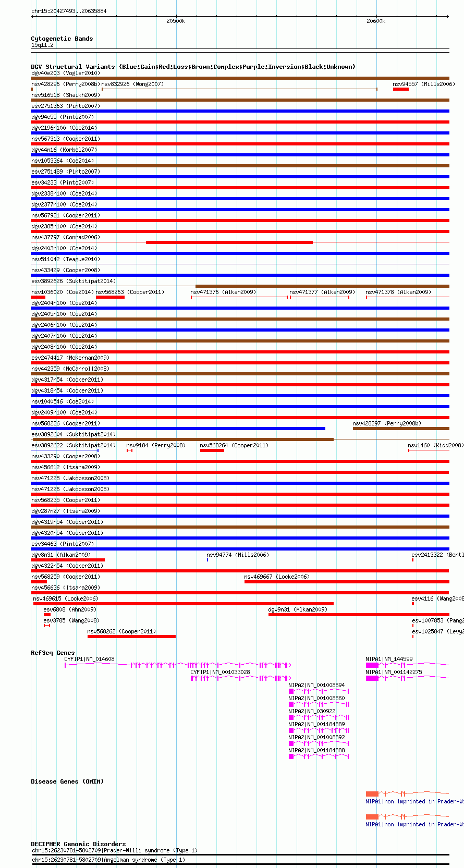This screenshot has height=868, width=464.
Task: Select the esv3892604 (Suktitipat2014) variant
Action: pyautogui.click(x=73, y=434)
